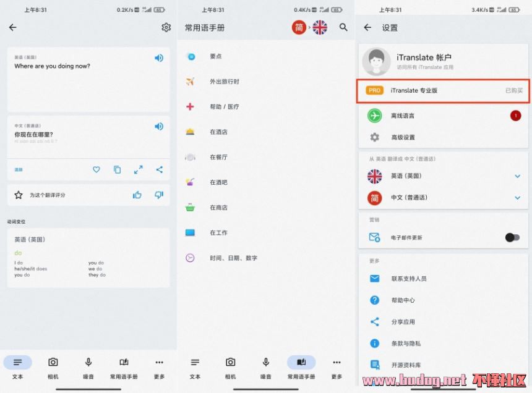The height and width of the screenshot is (393, 532).
Task: Click the 清除 clear button
Action: (x=19, y=169)
